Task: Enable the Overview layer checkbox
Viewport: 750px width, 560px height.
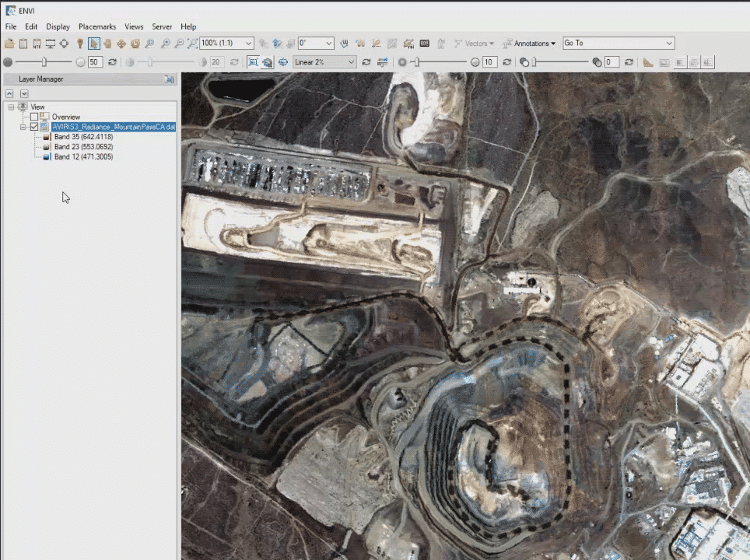Action: (x=33, y=117)
